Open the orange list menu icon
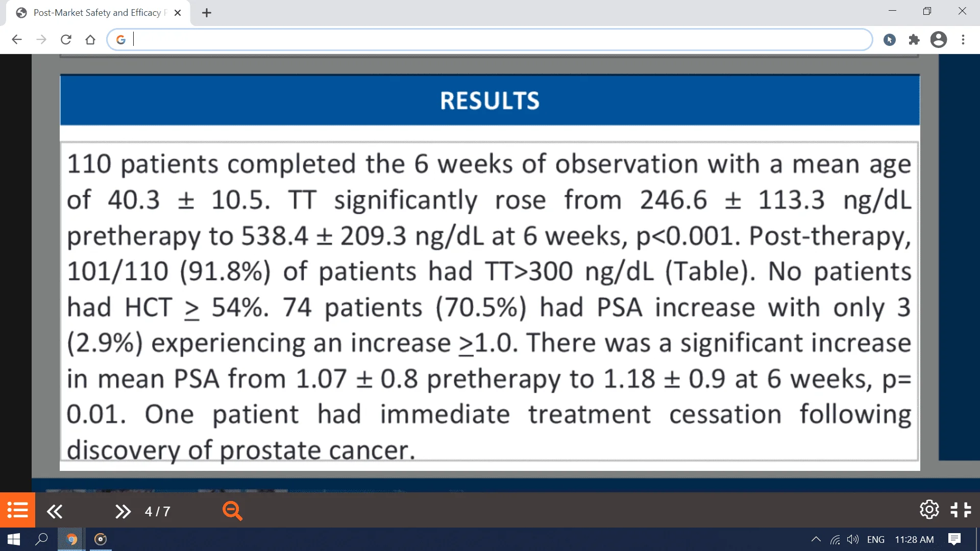980x551 pixels. (x=17, y=510)
